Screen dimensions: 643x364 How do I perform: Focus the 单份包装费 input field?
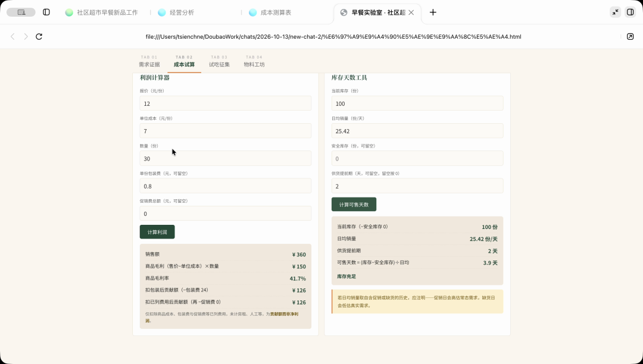point(226,186)
